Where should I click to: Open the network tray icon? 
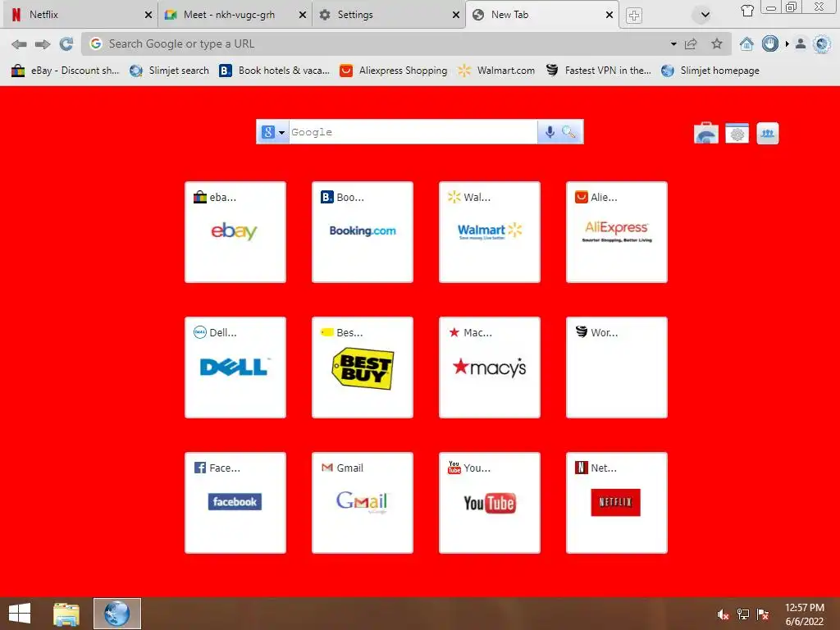click(x=743, y=614)
